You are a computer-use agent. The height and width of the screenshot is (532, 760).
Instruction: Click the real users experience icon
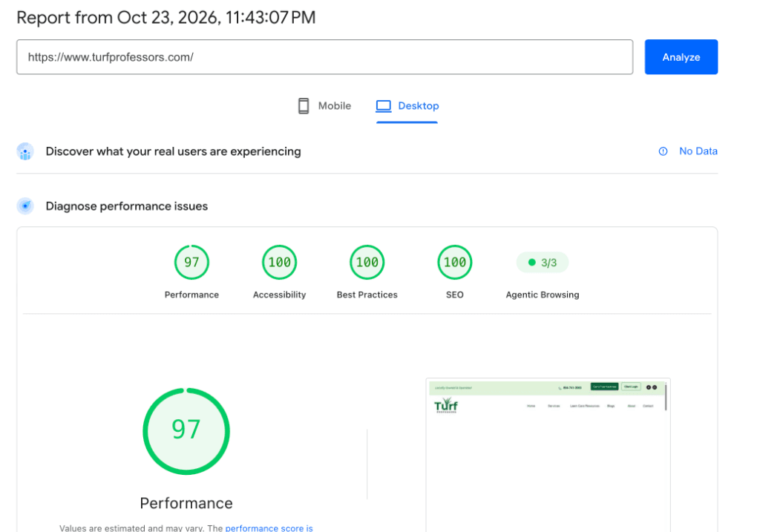tap(25, 151)
